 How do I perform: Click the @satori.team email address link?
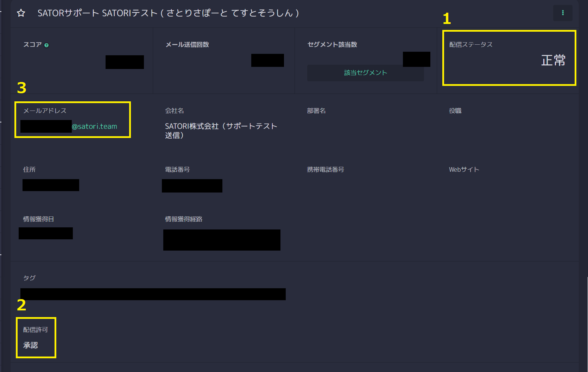coord(94,126)
